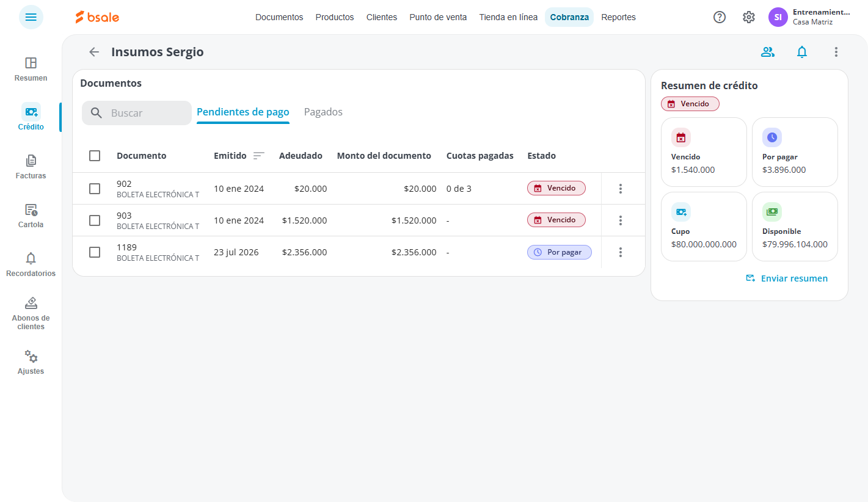
Task: Click the Adeudado column header
Action: 301,156
